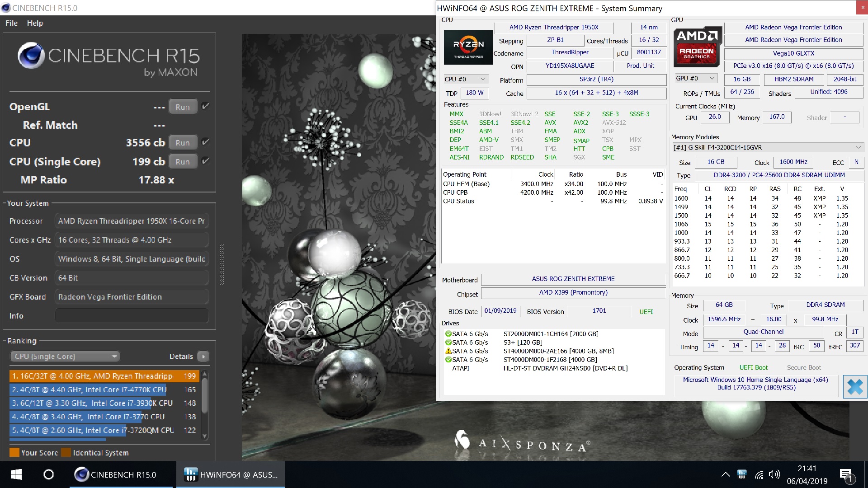Viewport: 868px width, 488px height.
Task: Click the orange Your Score swatch
Action: [14, 452]
